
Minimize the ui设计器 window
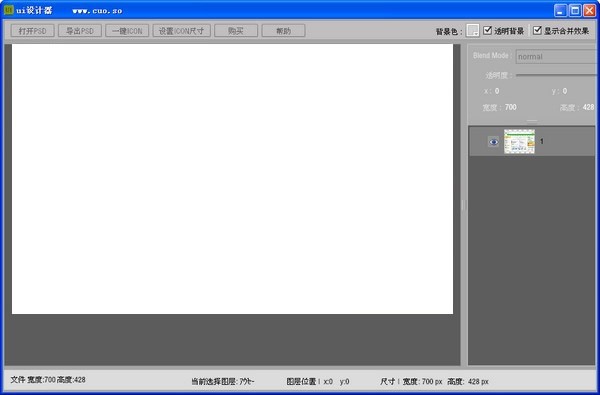(560, 10)
